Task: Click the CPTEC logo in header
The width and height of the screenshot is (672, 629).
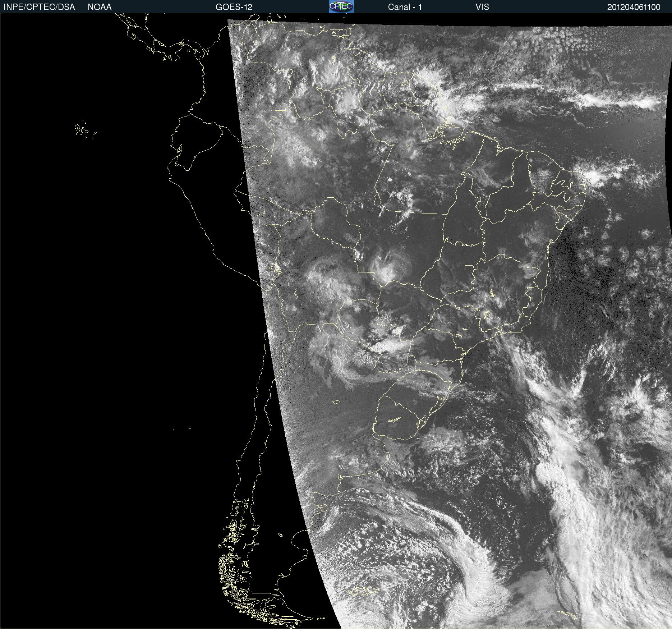Action: pos(341,6)
